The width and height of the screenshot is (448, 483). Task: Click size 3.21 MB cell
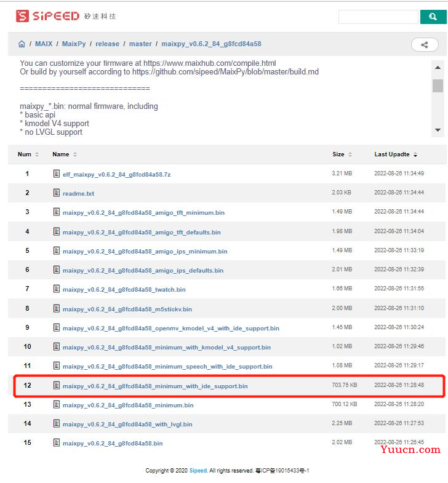pos(342,174)
